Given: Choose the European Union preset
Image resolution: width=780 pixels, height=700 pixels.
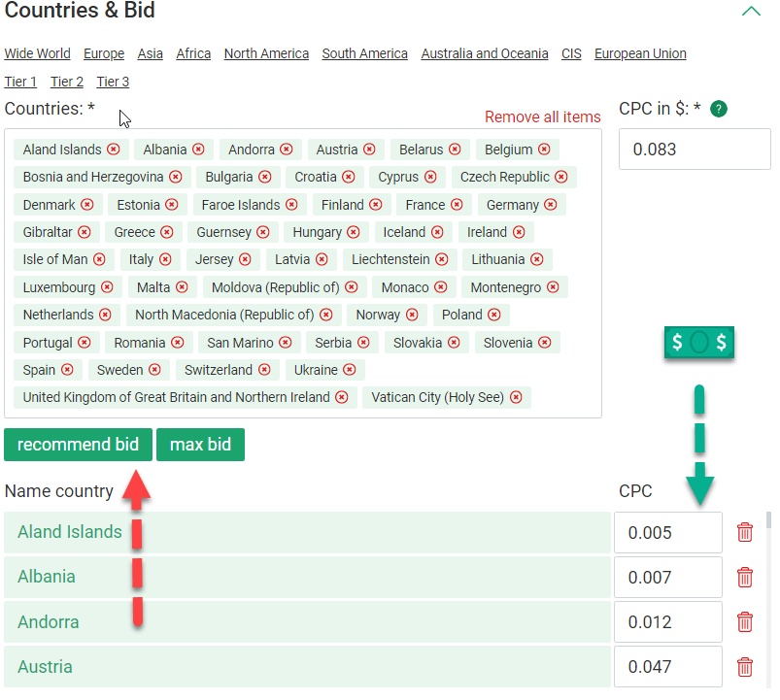Looking at the screenshot, I should coord(640,53).
